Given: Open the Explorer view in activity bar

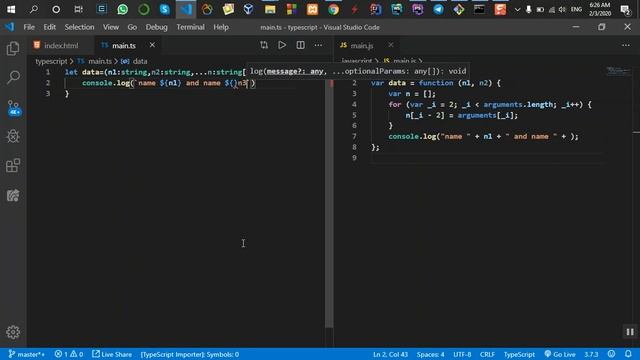Looking at the screenshot, I should pyautogui.click(x=13, y=49).
